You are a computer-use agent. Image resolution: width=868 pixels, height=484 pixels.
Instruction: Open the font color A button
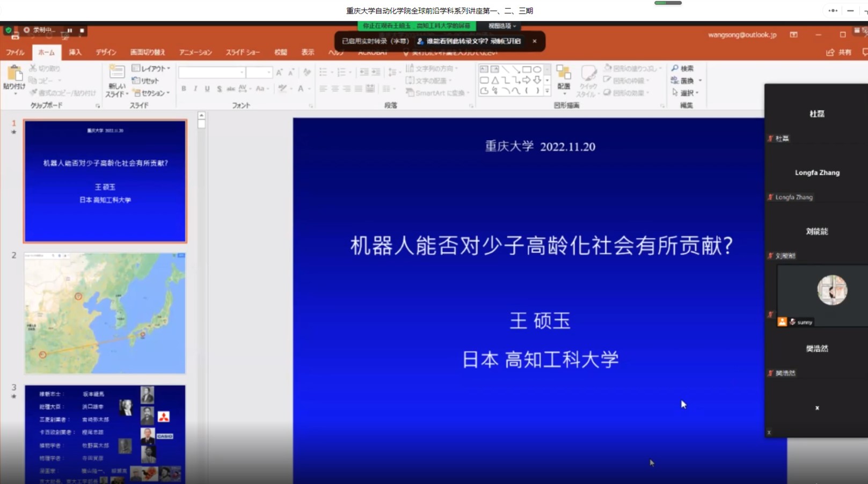tap(301, 89)
